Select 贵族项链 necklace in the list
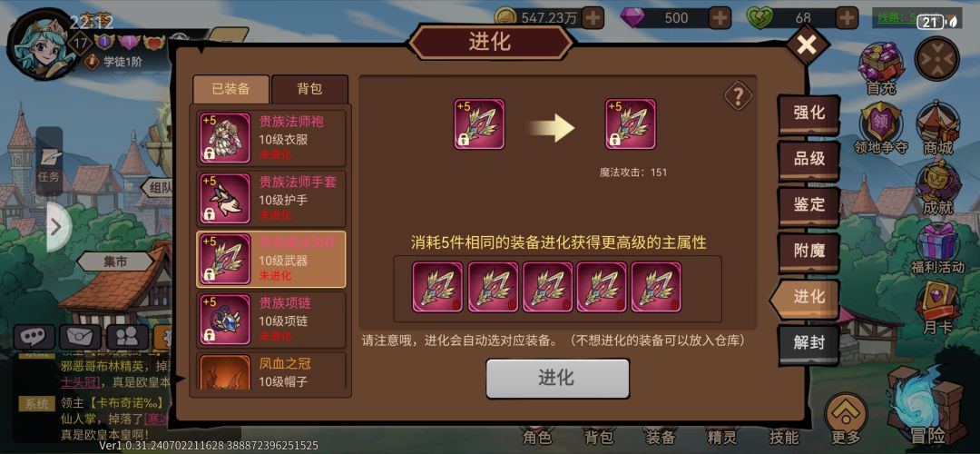Image resolution: width=980 pixels, height=454 pixels. [x=271, y=320]
